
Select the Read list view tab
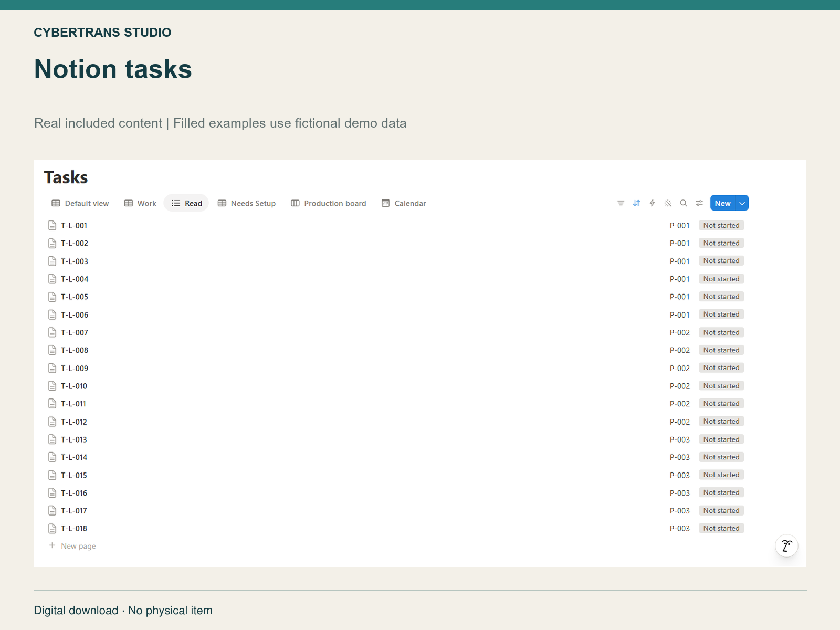pyautogui.click(x=186, y=203)
